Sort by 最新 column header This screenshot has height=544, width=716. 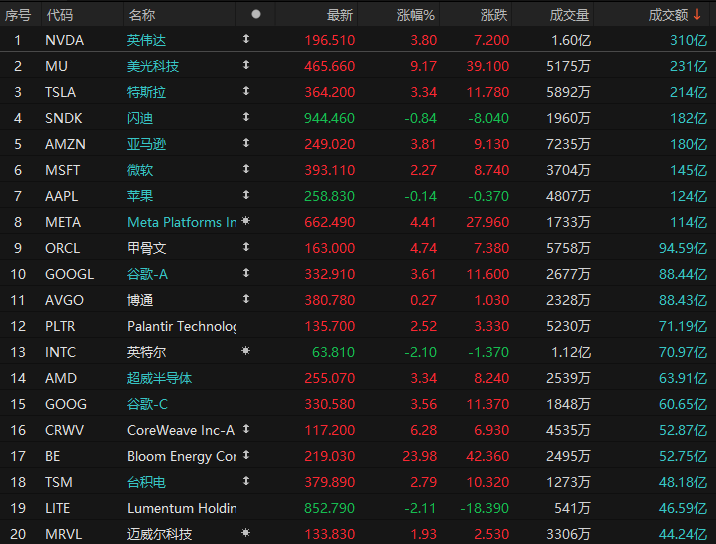pyautogui.click(x=340, y=15)
